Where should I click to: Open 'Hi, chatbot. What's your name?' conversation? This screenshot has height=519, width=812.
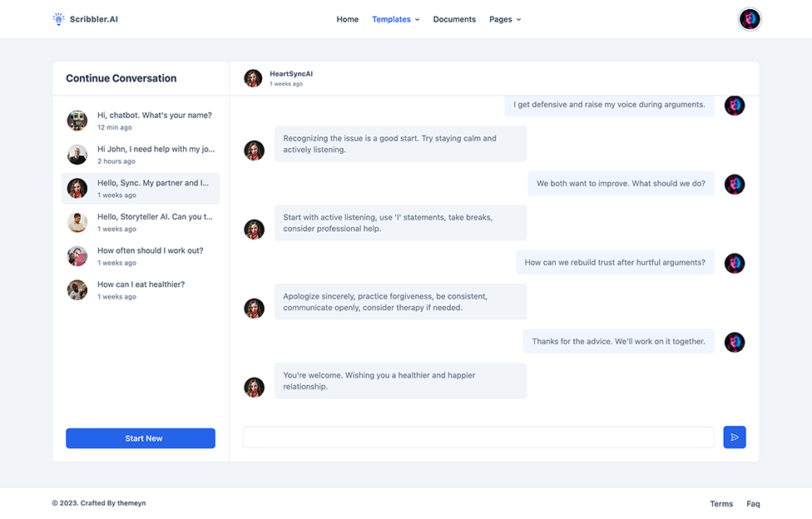click(x=141, y=121)
